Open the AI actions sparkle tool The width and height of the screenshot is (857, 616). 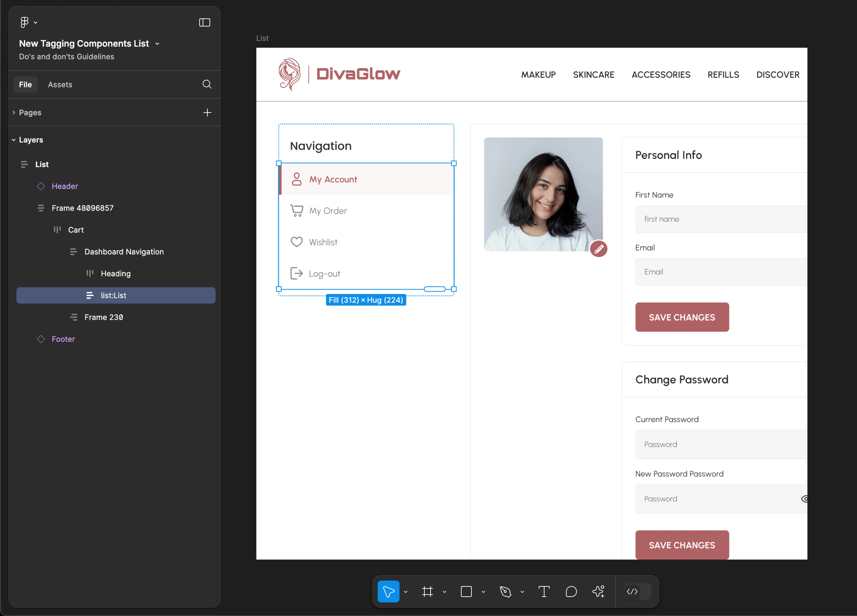coord(599,591)
